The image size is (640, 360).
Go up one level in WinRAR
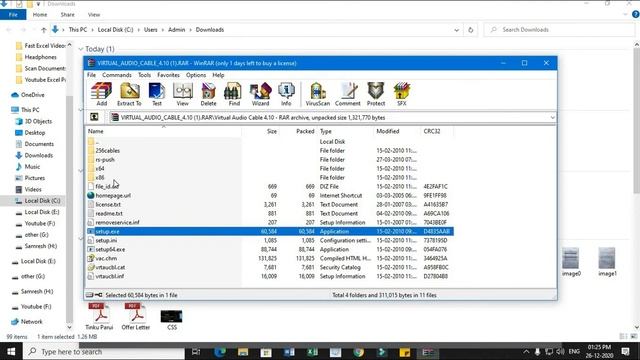tap(94, 117)
